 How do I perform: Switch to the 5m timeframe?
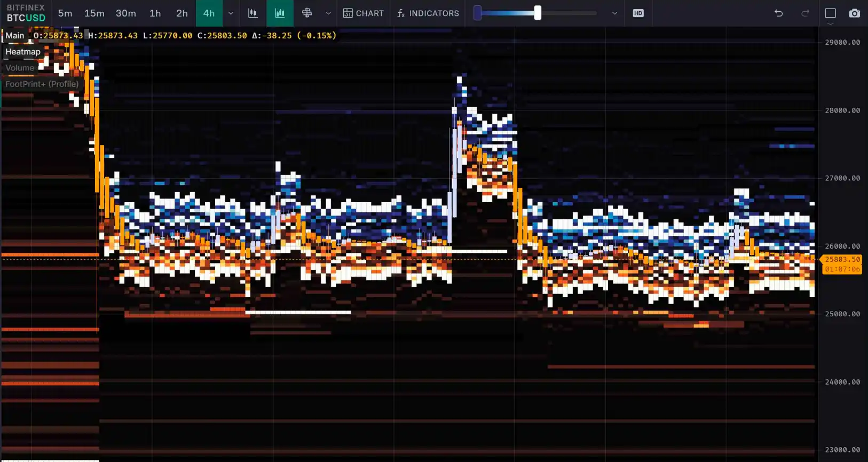click(65, 13)
